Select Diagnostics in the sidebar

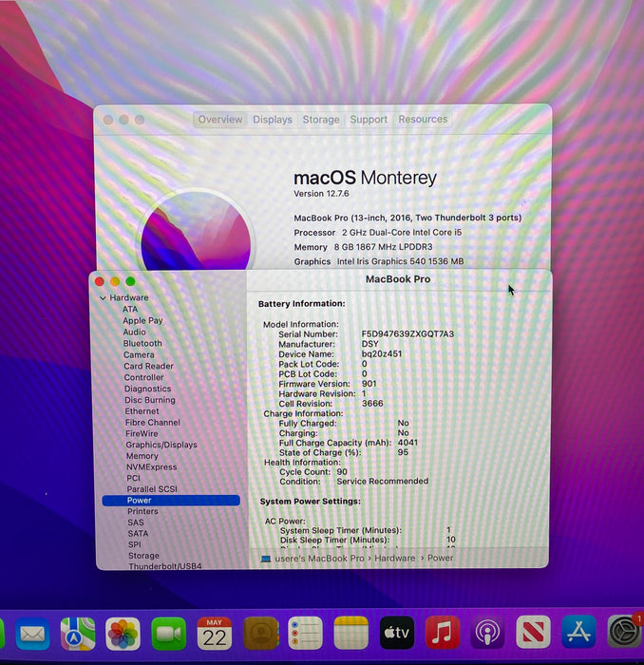[x=147, y=389]
